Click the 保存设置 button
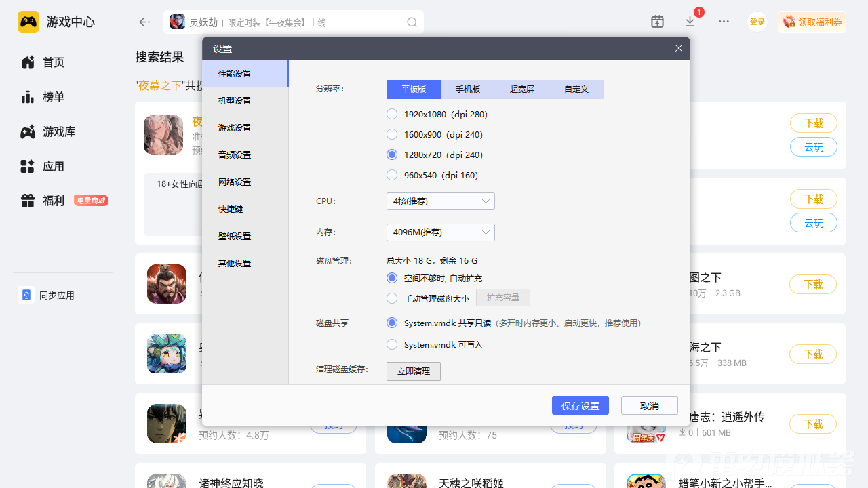This screenshot has width=868, height=488. pyautogui.click(x=580, y=405)
